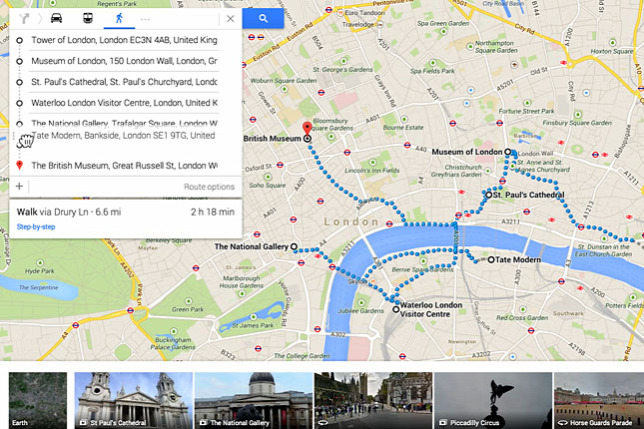
Task: Select the driving car travel mode
Action: (56, 18)
